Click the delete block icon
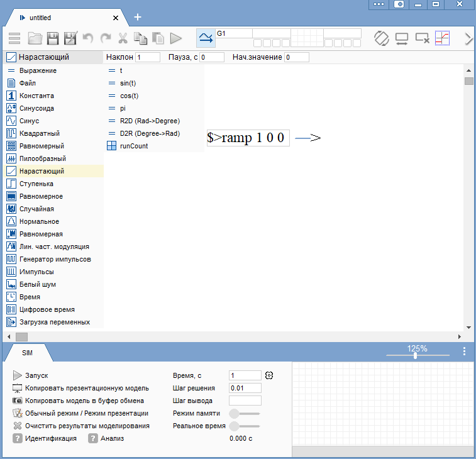The width and height of the screenshot is (476, 459). 423,38
